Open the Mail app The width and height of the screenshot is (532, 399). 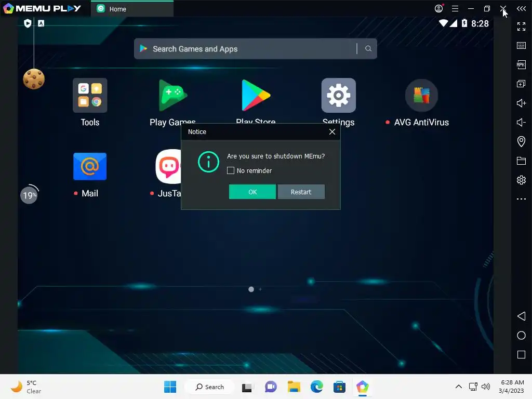click(90, 166)
